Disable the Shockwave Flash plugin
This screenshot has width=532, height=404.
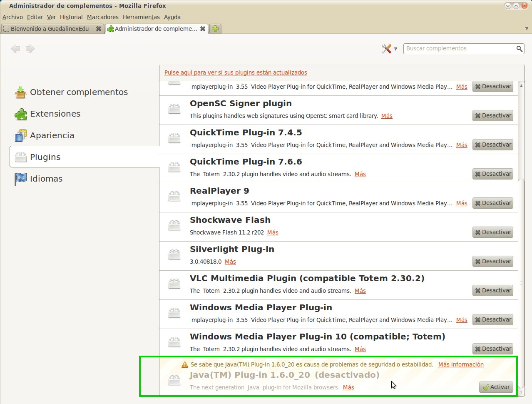[x=493, y=232]
